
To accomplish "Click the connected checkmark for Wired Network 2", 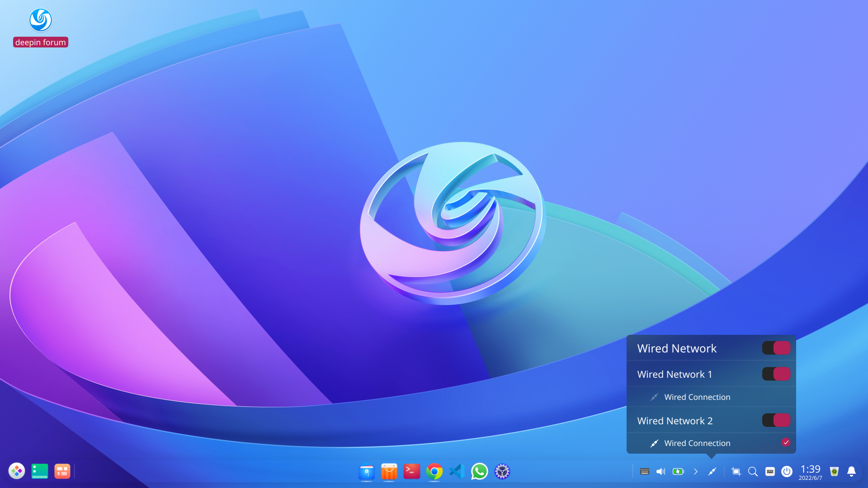I will [x=786, y=443].
